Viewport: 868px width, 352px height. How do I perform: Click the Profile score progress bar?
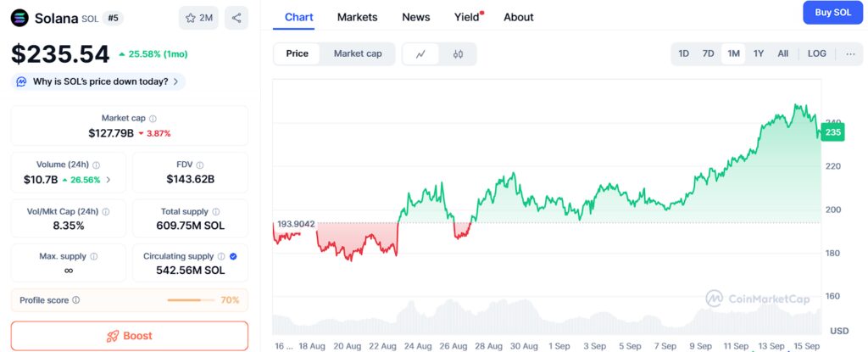[192, 300]
